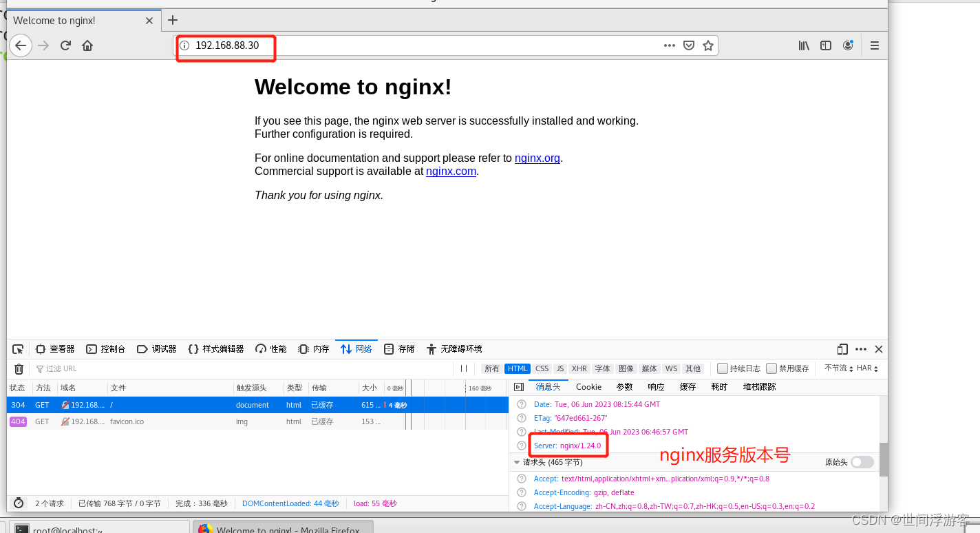Toggle the 字体 fonts filter
This screenshot has width=980, height=533.
pyautogui.click(x=603, y=368)
